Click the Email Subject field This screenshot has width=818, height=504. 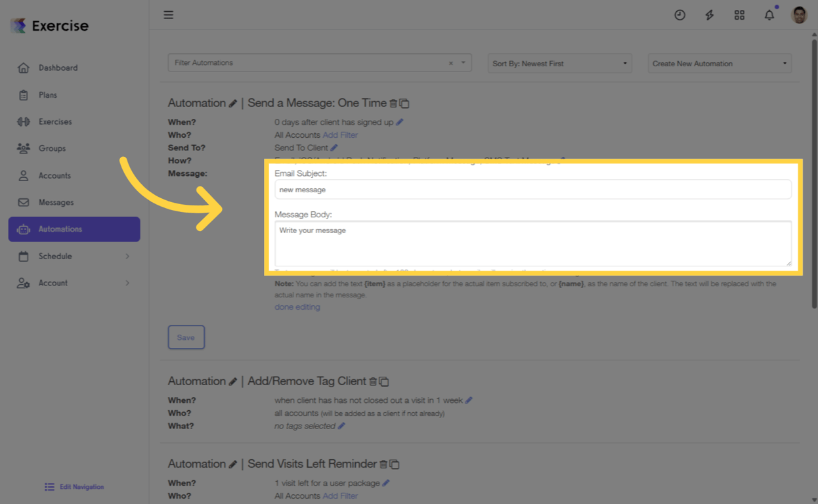click(532, 190)
